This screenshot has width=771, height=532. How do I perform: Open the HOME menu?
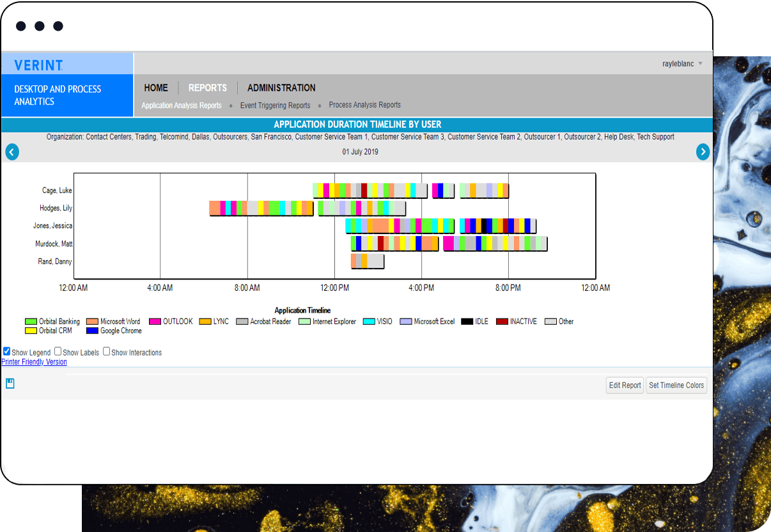pyautogui.click(x=156, y=88)
